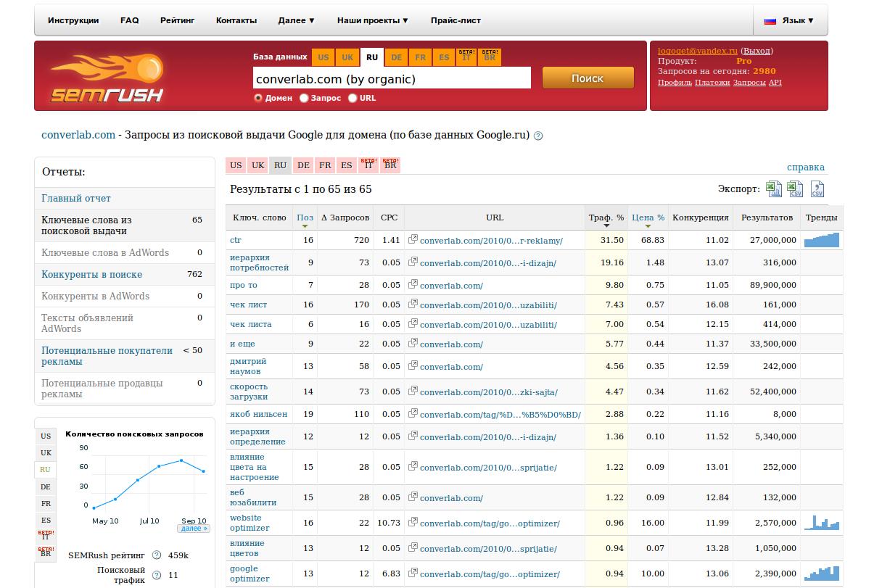Image resolution: width=882 pixels, height=588 pixels.
Task: Sort table by Поз column
Action: coord(305,218)
